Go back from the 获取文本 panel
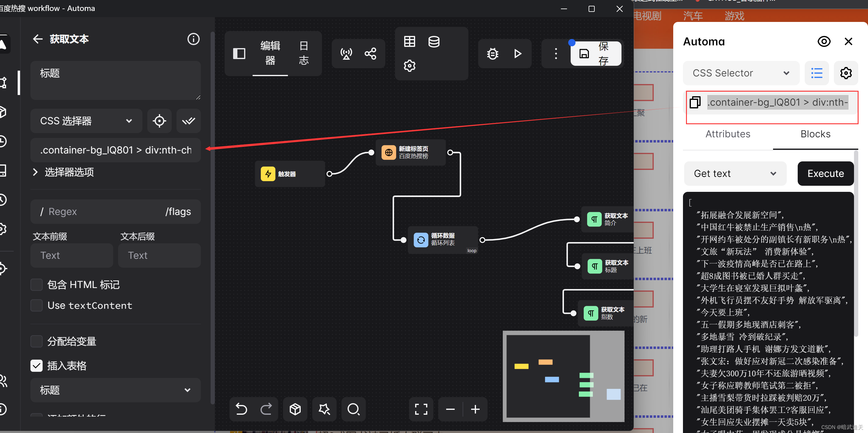The height and width of the screenshot is (433, 868). 37,39
